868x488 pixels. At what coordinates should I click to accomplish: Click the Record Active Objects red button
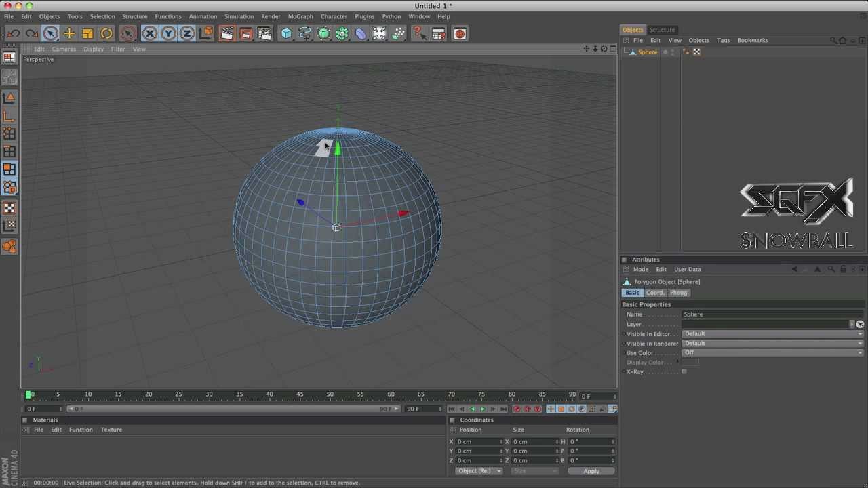(517, 409)
